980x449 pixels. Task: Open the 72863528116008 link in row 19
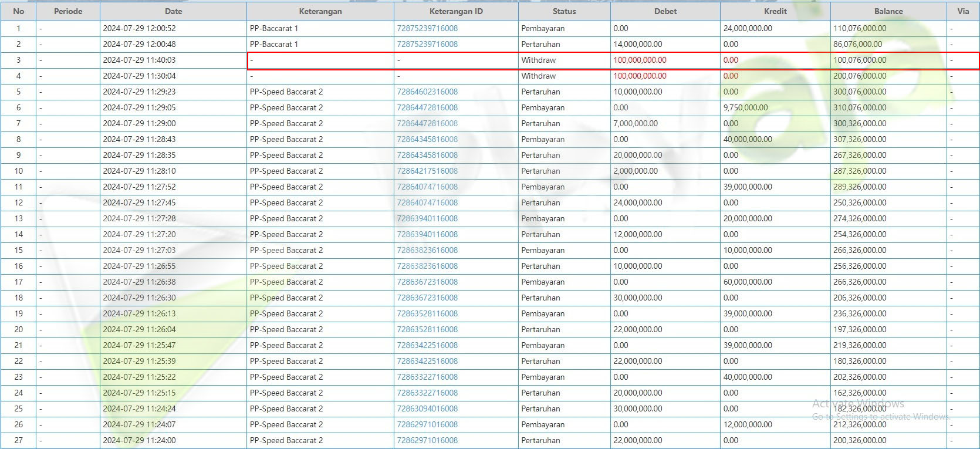click(427, 313)
